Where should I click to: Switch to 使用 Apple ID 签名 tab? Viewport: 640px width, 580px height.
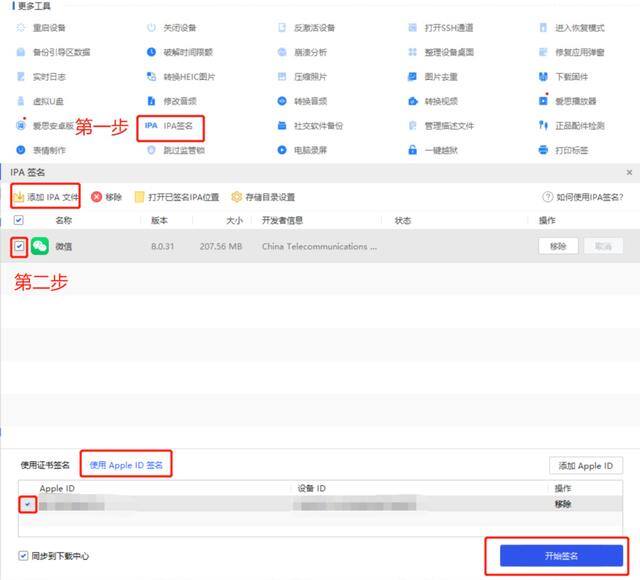pyautogui.click(x=126, y=465)
